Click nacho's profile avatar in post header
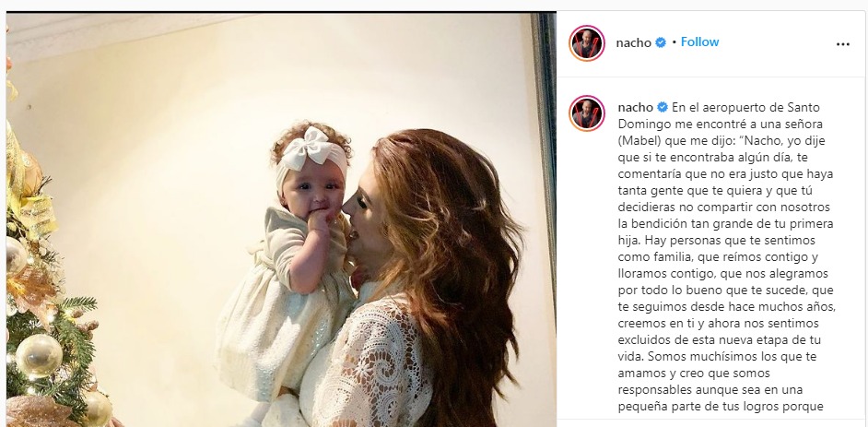 pyautogui.click(x=586, y=43)
